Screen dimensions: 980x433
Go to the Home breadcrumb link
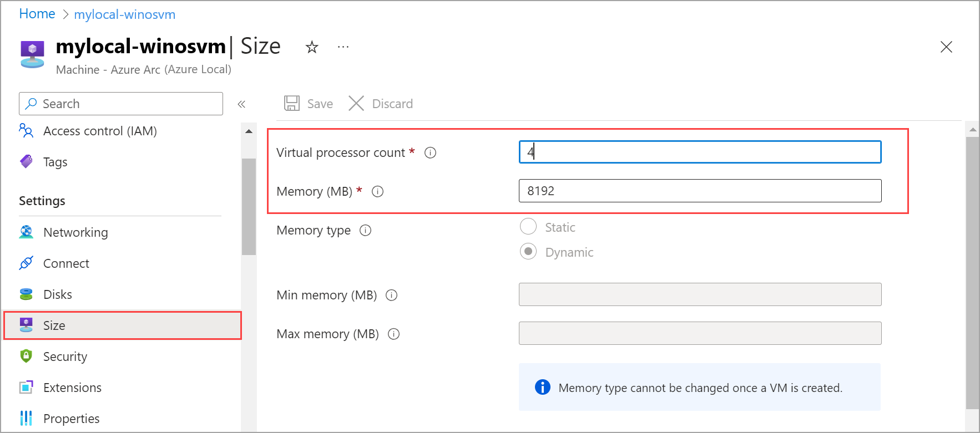tap(37, 14)
